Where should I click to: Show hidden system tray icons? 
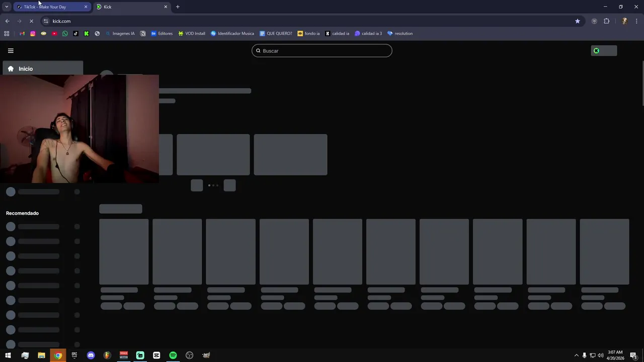[x=577, y=355]
